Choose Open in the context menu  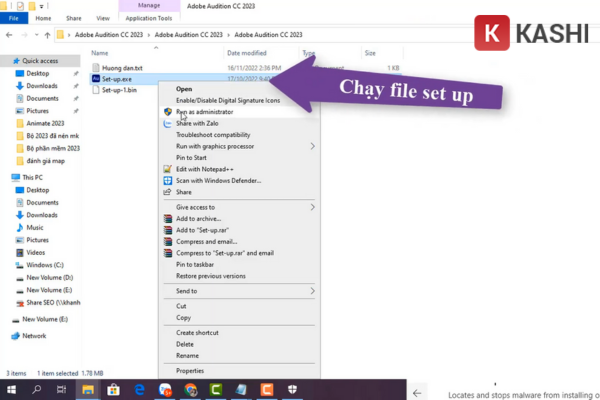(239, 89)
